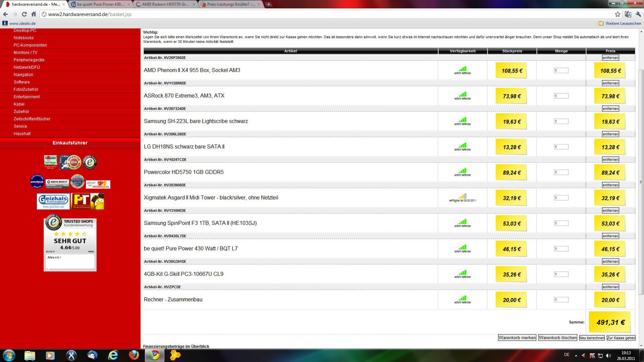Click Neu berechnen button

click(x=592, y=338)
